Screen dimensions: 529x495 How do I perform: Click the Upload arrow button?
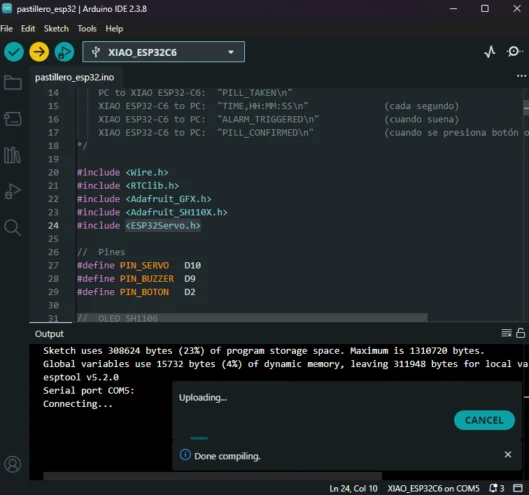point(39,52)
